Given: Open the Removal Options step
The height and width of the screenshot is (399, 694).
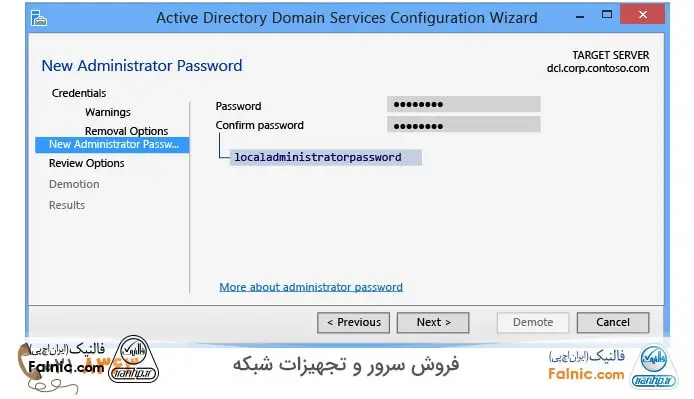Looking at the screenshot, I should click(127, 131).
